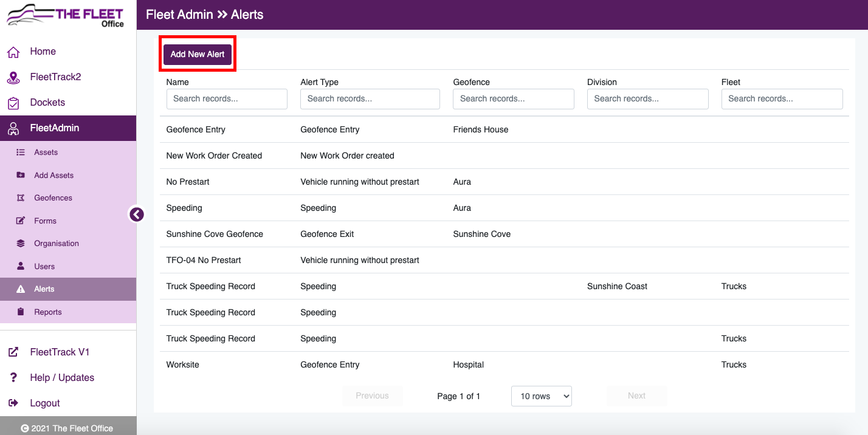Click 'Geofence Exit' alert type cell
This screenshot has width=868, height=435.
327,234
